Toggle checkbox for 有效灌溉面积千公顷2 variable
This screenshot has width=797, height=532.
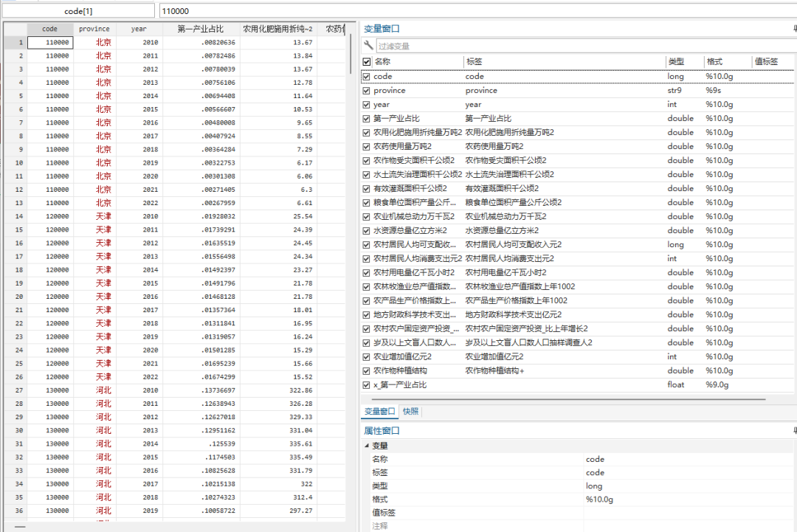(367, 188)
